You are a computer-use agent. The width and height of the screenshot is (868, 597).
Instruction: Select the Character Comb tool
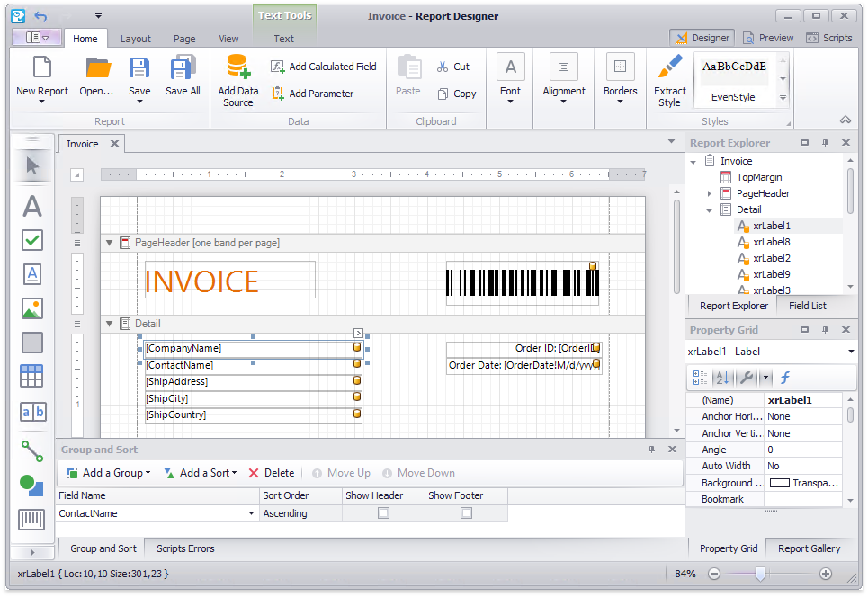(32, 412)
